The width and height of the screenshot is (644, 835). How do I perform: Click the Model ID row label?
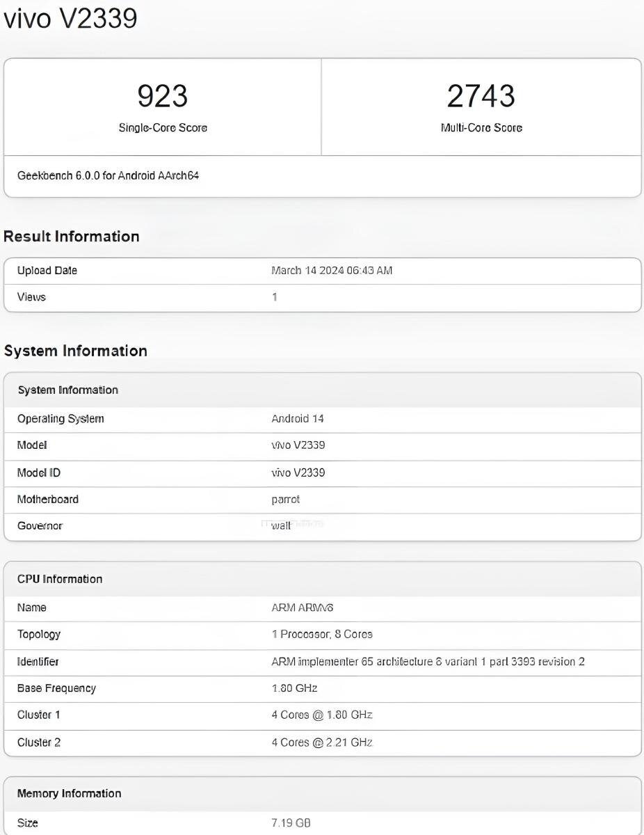39,473
